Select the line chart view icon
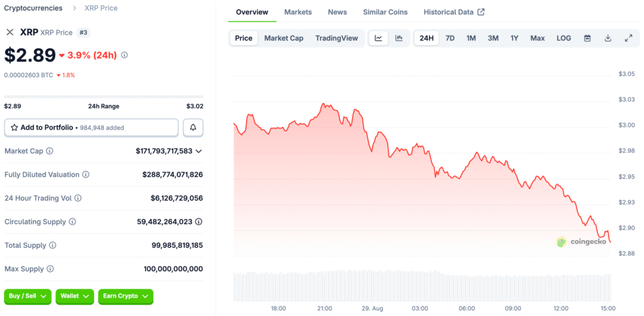 (x=378, y=38)
